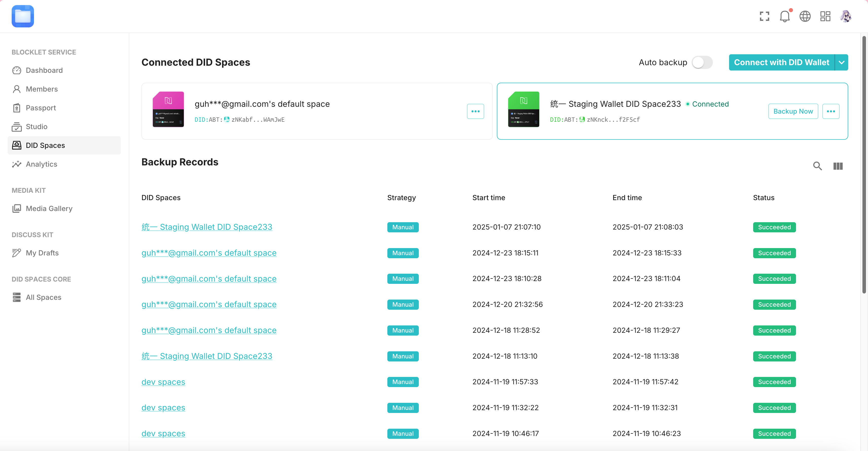The image size is (868, 451).
Task: Toggle the Auto backup switch
Action: 702,62
